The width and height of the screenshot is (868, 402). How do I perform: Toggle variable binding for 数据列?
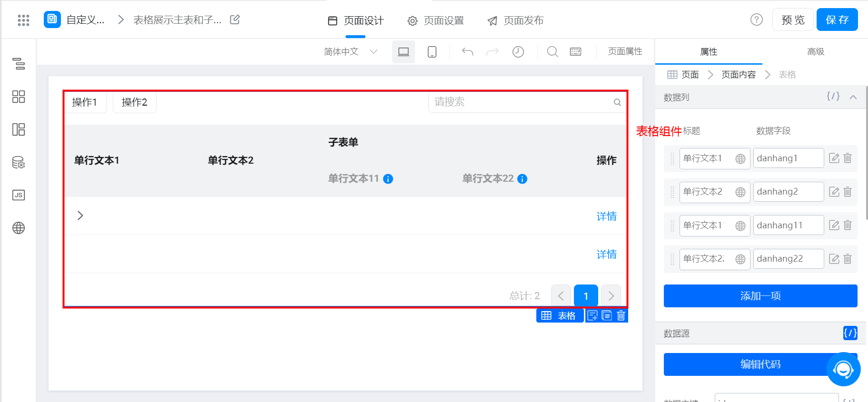click(x=833, y=96)
